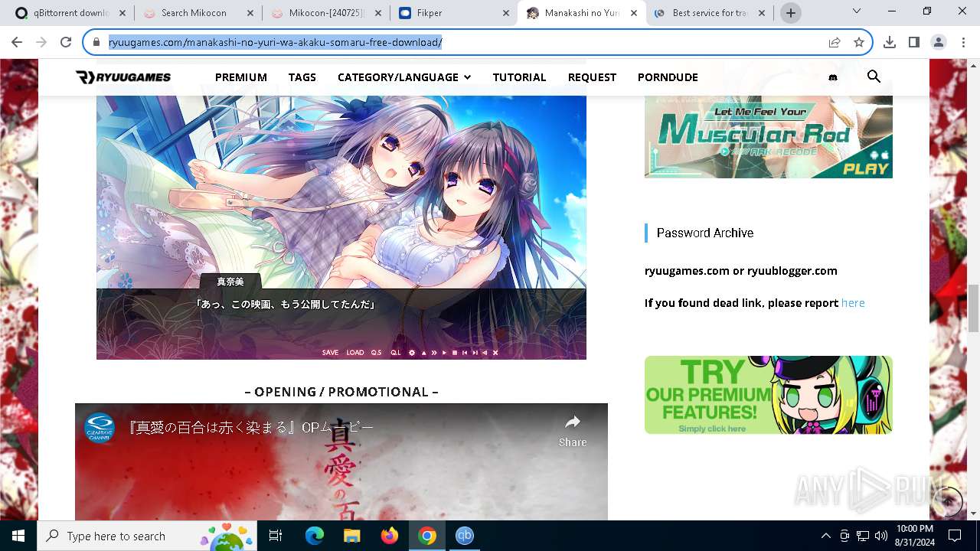
Task: Open the notification center icon
Action: pos(954,536)
